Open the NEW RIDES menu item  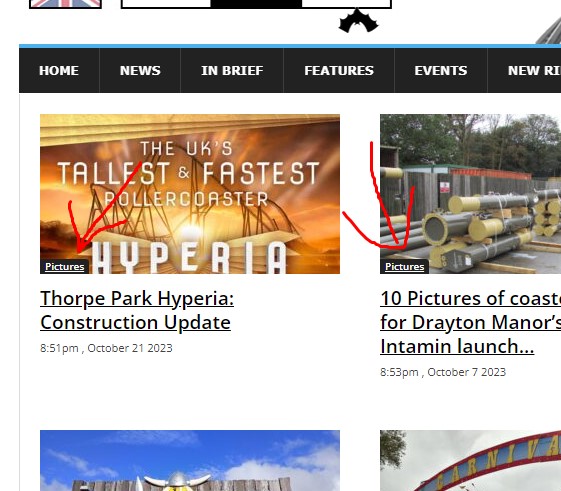point(525,71)
